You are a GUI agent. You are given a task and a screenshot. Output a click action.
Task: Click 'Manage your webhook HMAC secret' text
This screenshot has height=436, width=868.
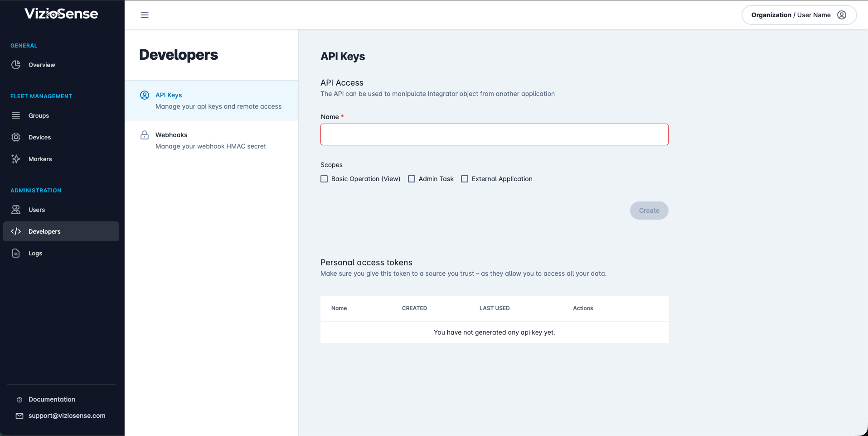(x=211, y=146)
